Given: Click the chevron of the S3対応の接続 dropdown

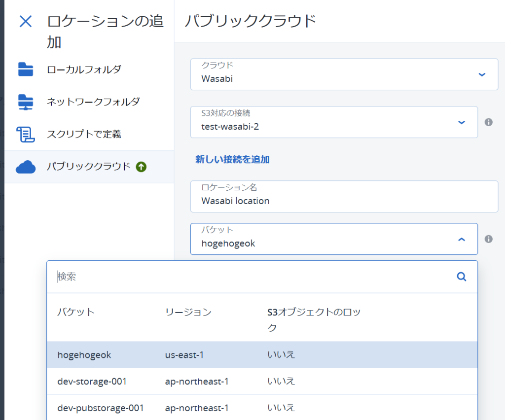Looking at the screenshot, I should point(462,122).
